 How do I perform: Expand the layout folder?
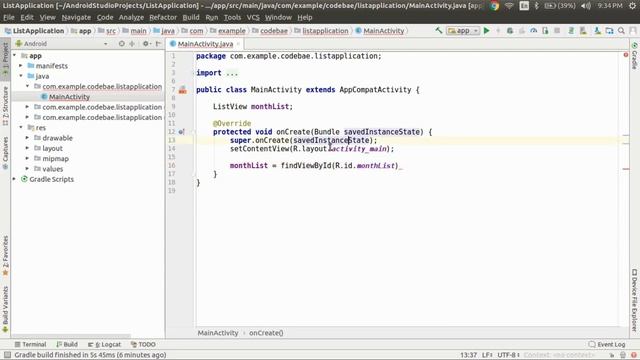(27, 148)
